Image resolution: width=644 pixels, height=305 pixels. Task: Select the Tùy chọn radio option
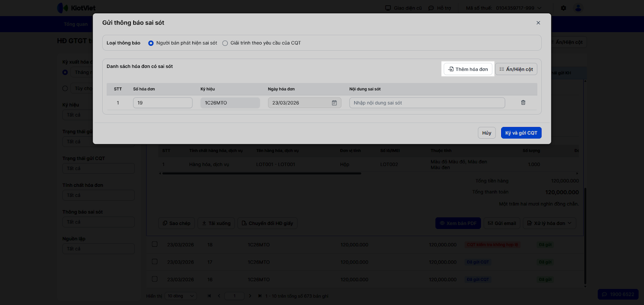[65, 88]
